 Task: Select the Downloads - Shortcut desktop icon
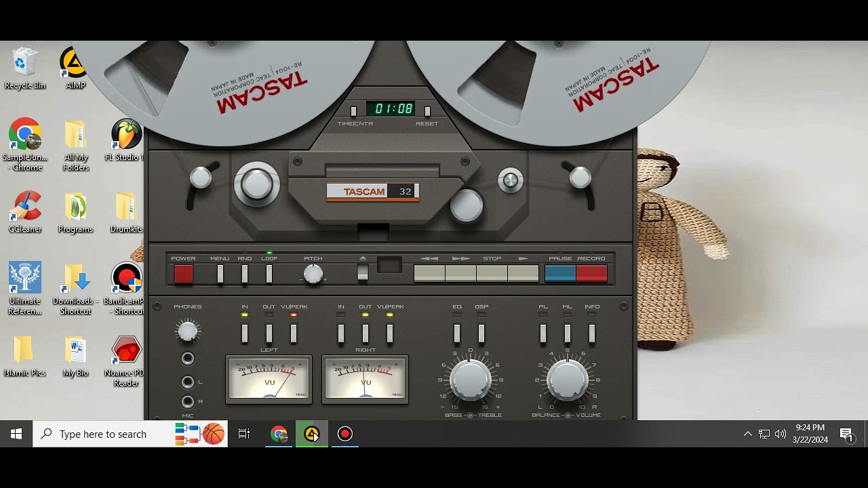point(75,289)
